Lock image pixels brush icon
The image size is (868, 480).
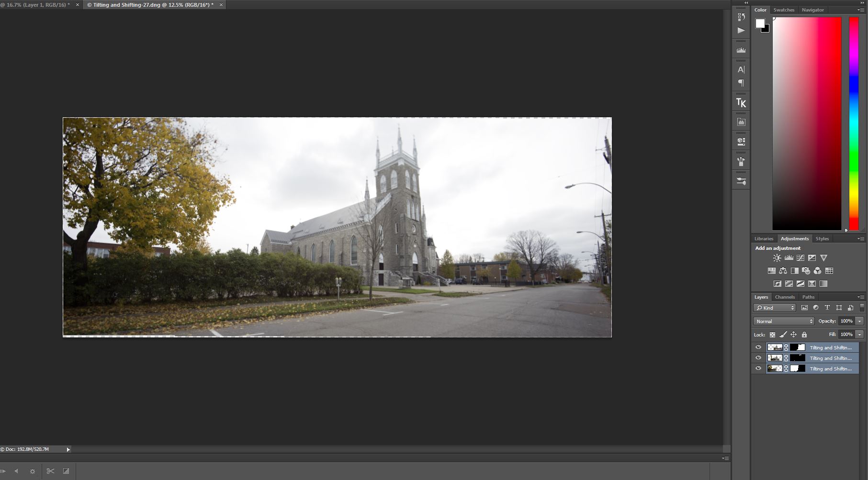[x=783, y=335]
